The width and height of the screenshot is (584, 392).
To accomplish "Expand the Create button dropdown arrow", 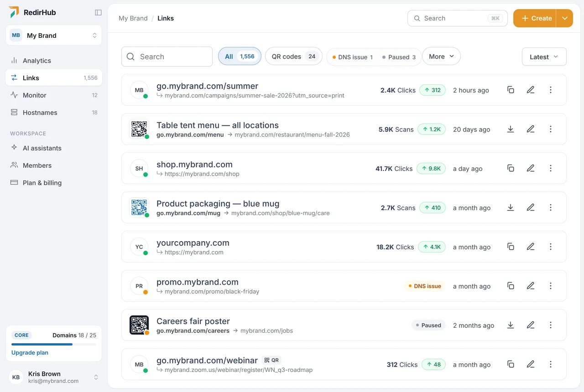I will (x=564, y=18).
